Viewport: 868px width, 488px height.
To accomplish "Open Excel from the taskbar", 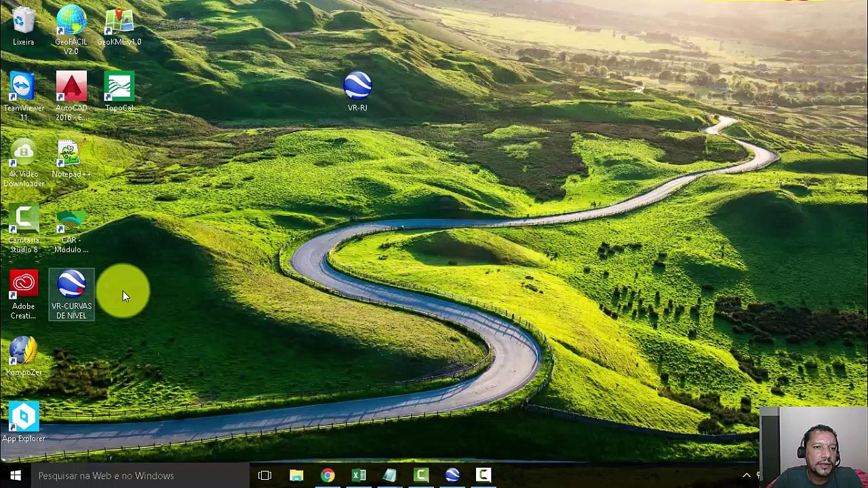I will coord(359,476).
